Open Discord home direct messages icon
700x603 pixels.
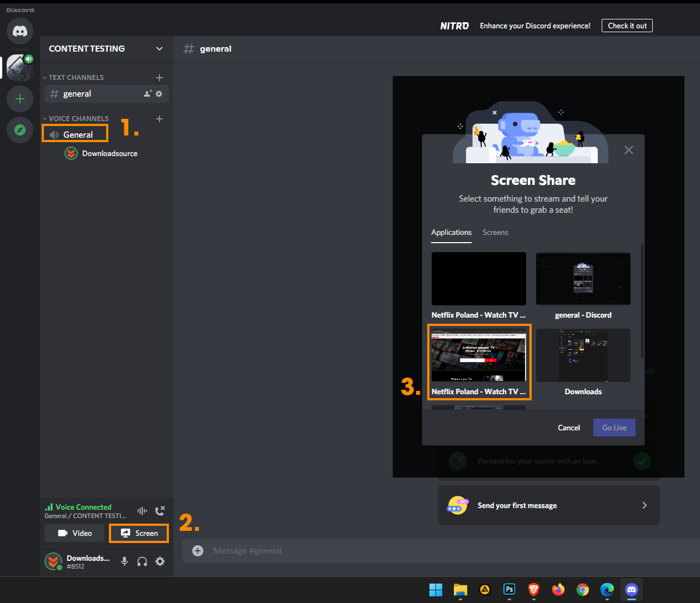tap(20, 31)
